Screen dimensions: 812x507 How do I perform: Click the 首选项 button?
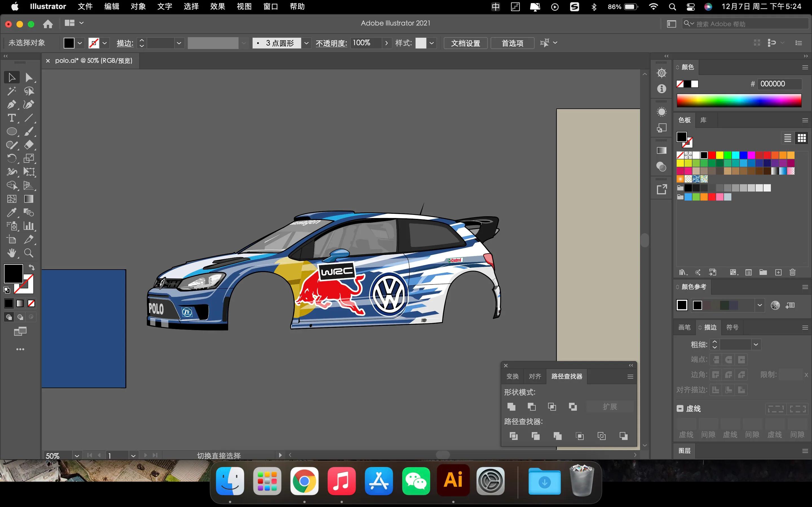[x=512, y=43]
